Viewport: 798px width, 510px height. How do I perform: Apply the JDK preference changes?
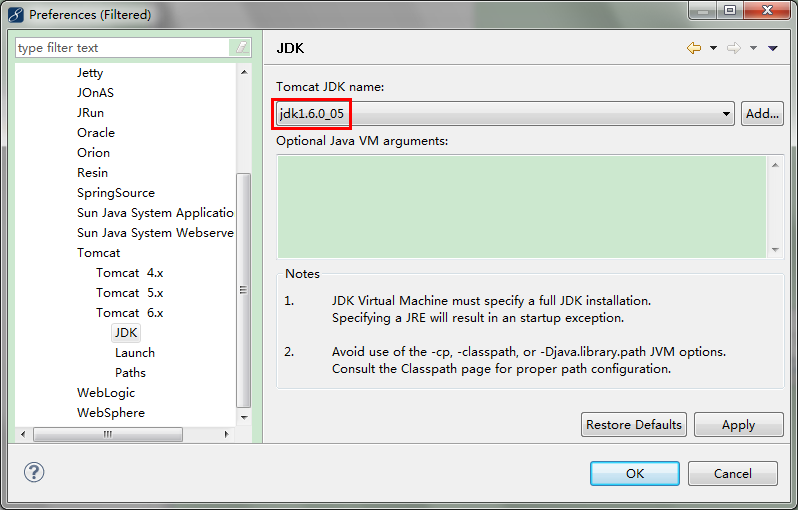tap(738, 424)
